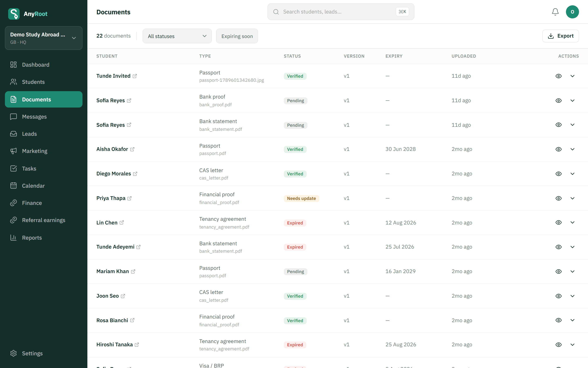Open Hiroshi Tanaka's external link icon
This screenshot has width=588, height=368.
(137, 345)
